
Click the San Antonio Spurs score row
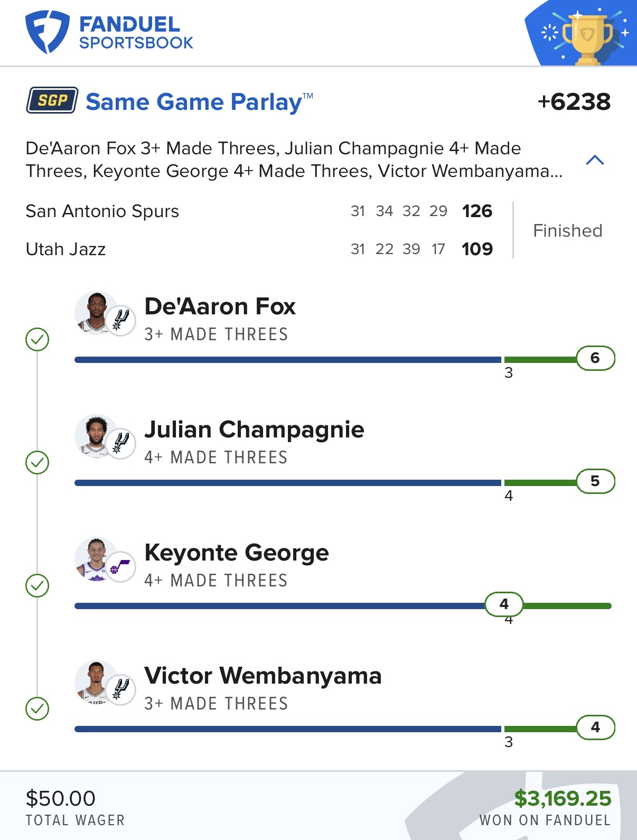pyautogui.click(x=259, y=211)
